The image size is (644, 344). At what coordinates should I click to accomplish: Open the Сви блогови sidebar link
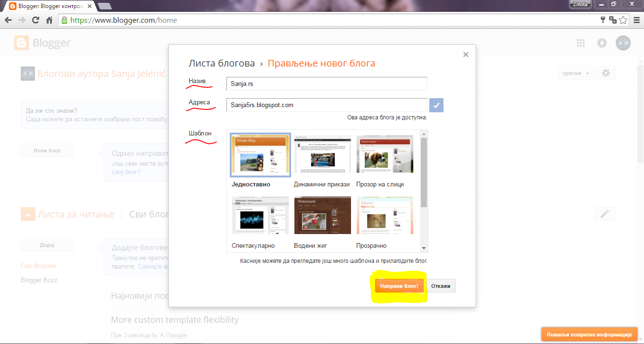click(x=38, y=266)
